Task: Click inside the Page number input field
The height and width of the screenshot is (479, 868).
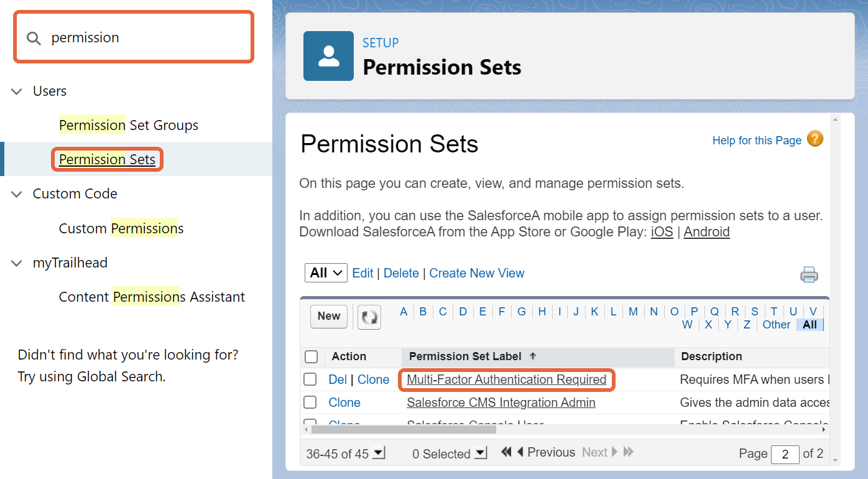Action: pos(785,454)
